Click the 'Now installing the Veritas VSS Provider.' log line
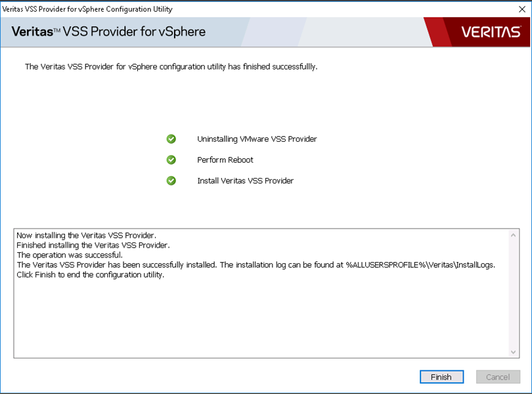Image resolution: width=532 pixels, height=394 pixels. [86, 235]
